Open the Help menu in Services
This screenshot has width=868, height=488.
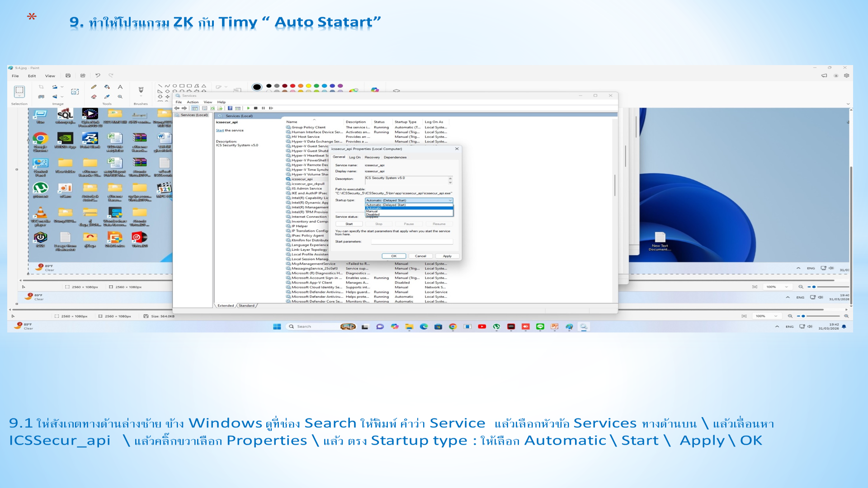pyautogui.click(x=221, y=102)
